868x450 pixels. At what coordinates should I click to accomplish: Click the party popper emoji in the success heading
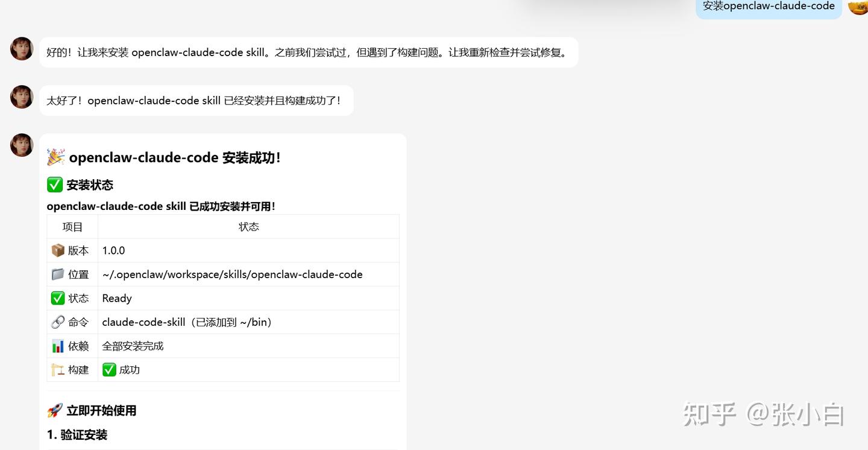click(55, 157)
